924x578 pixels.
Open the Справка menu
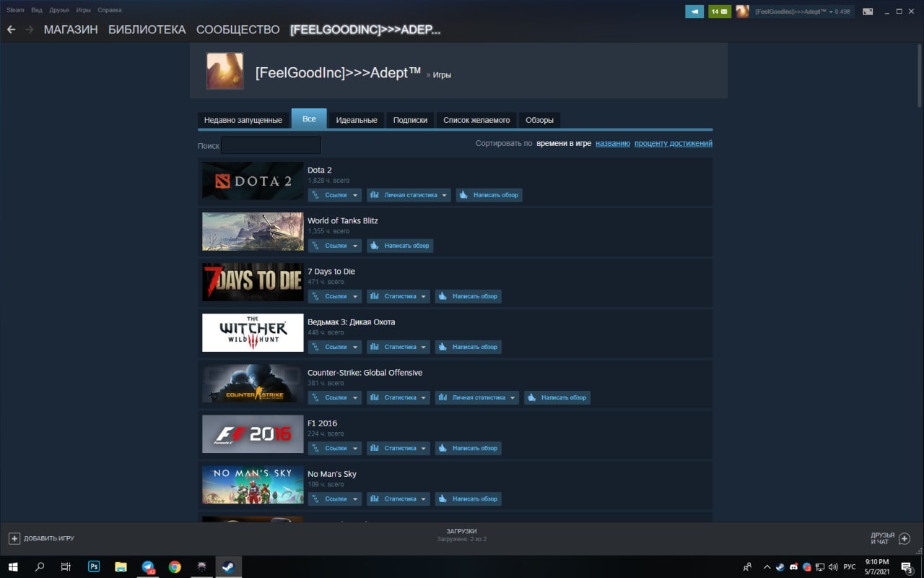click(109, 10)
